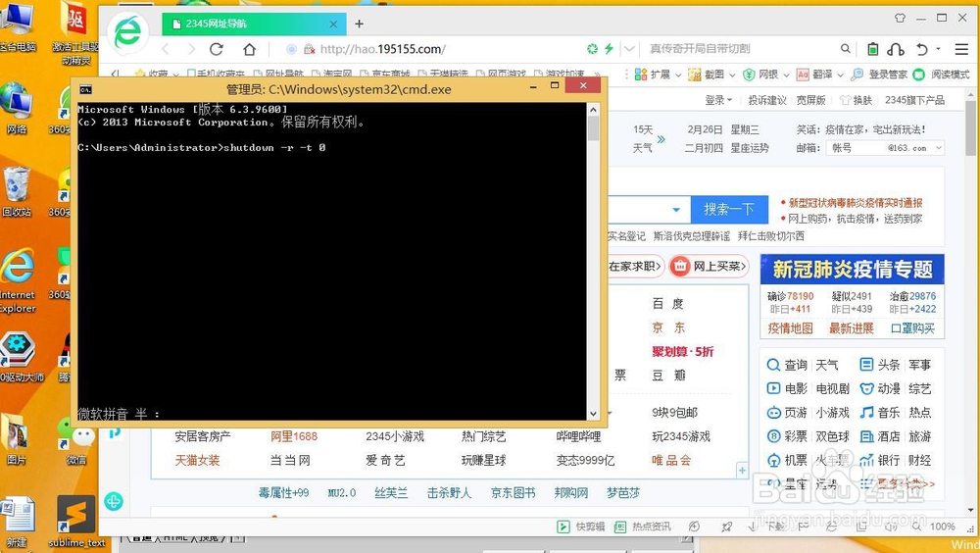Open 唯品会 link

[x=671, y=461]
